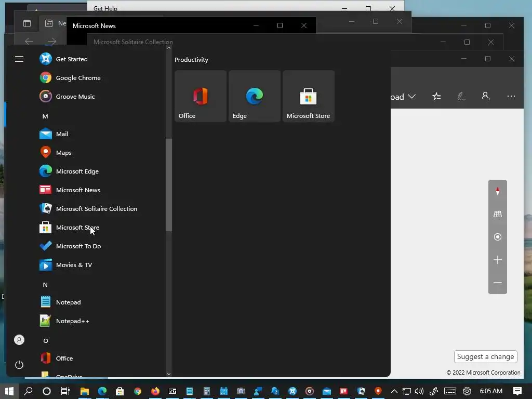532x399 pixels.
Task: Open Task View on the taskbar
Action: (65, 391)
